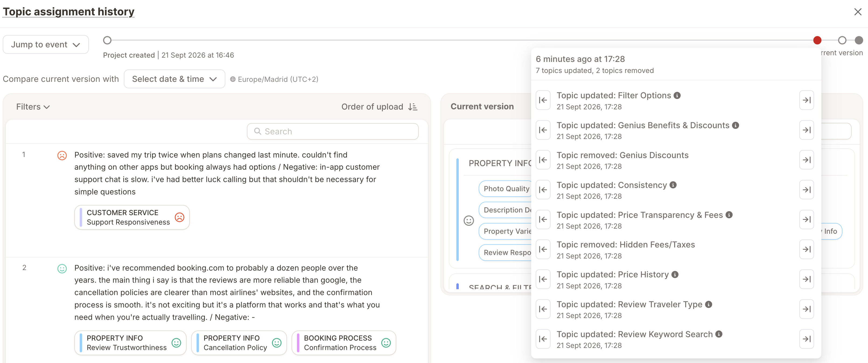
Task: Open Select date & time dropdown
Action: pos(174,79)
